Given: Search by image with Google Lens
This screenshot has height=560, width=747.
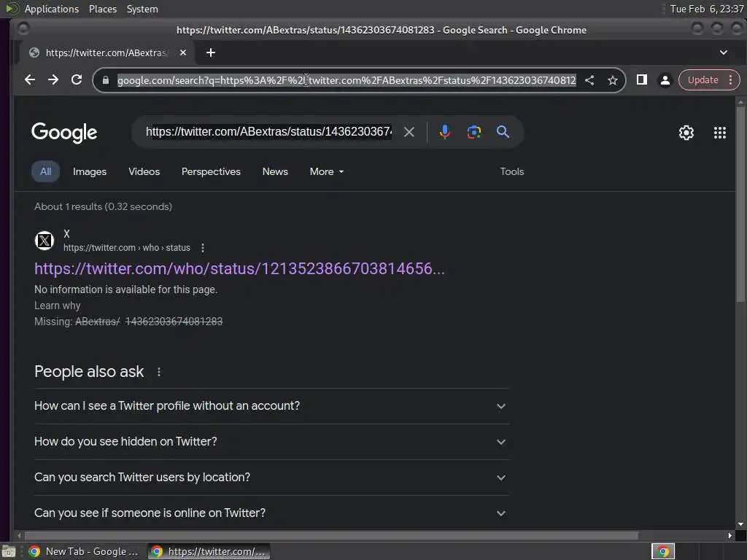Looking at the screenshot, I should (474, 132).
